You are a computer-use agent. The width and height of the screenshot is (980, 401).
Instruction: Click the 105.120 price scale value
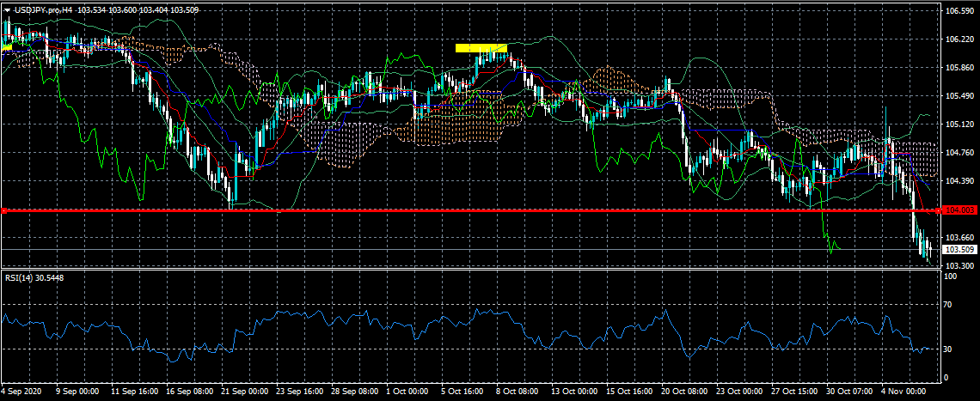pos(958,125)
